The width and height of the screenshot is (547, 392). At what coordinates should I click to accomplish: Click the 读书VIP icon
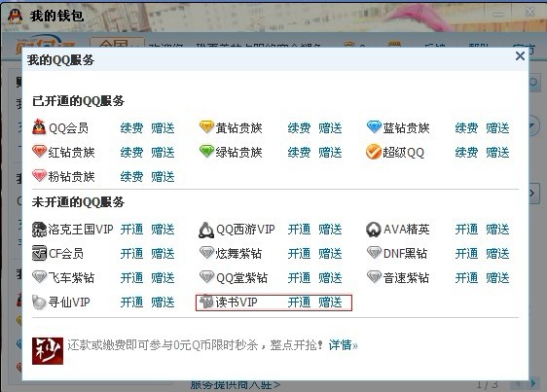pyautogui.click(x=206, y=302)
